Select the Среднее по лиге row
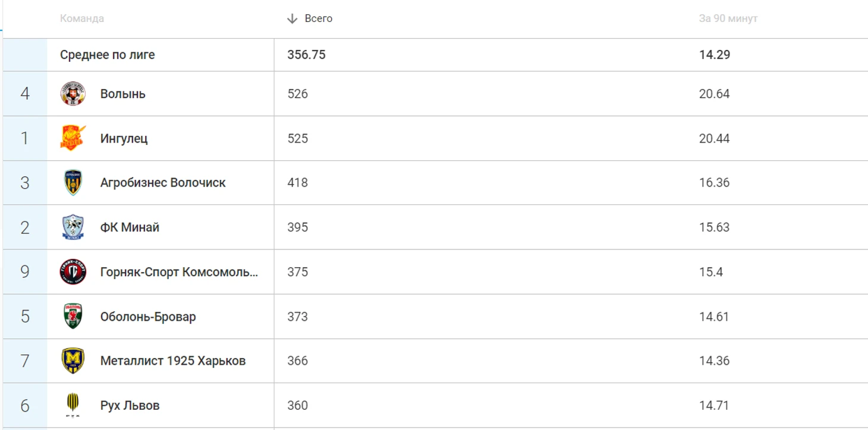The image size is (868, 430). click(x=435, y=55)
